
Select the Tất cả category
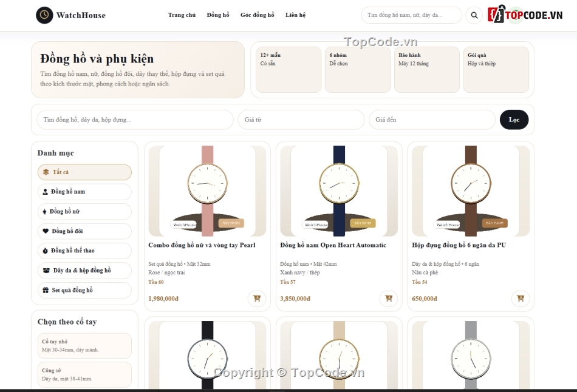(84, 172)
